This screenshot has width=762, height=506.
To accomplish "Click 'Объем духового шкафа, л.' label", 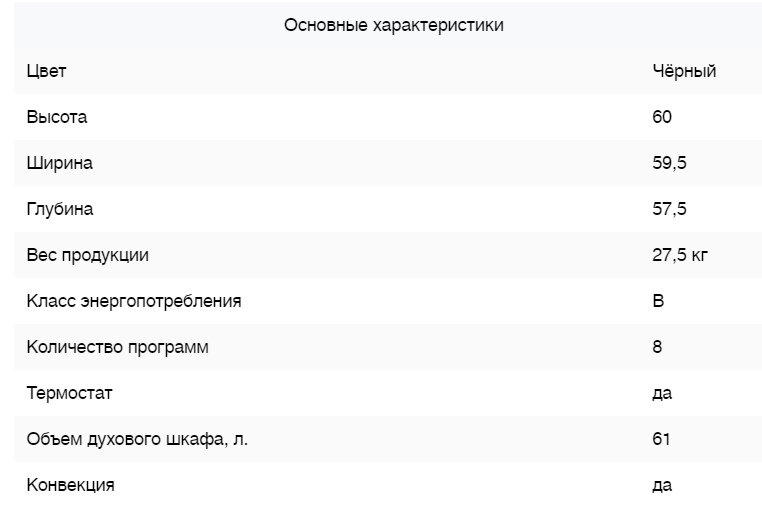I will pyautogui.click(x=137, y=439).
